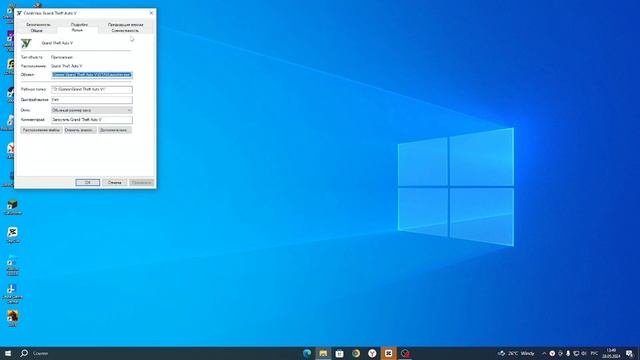Close the Grand Theft Auto V properties dialog
640x360 pixels.
click(x=151, y=13)
